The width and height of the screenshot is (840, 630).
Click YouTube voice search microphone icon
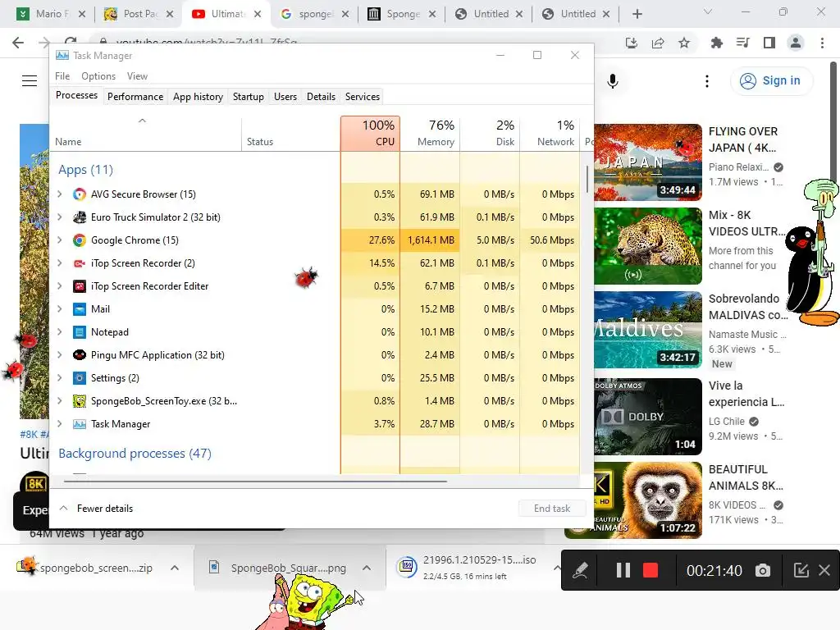tap(613, 81)
